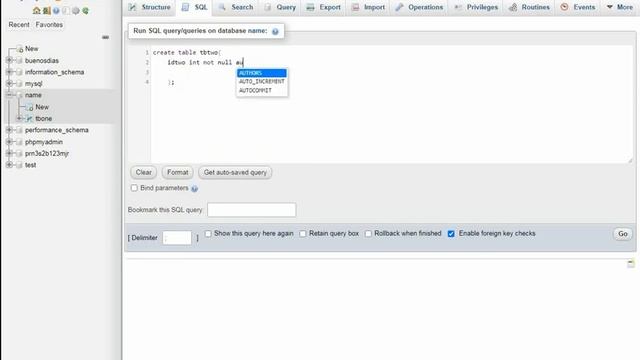Click the Log out icon beside Home
Image resolution: width=640 pixels, height=360 pixels.
47,11
